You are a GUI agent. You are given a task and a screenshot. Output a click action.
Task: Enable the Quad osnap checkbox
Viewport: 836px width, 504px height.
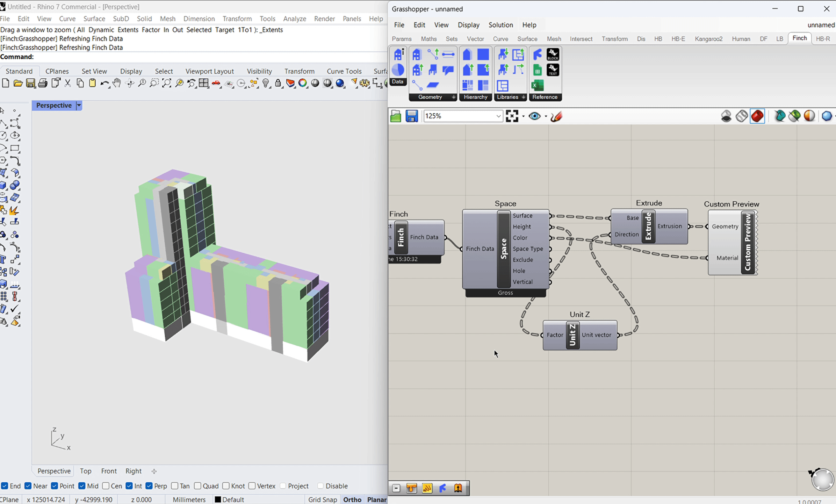(198, 486)
